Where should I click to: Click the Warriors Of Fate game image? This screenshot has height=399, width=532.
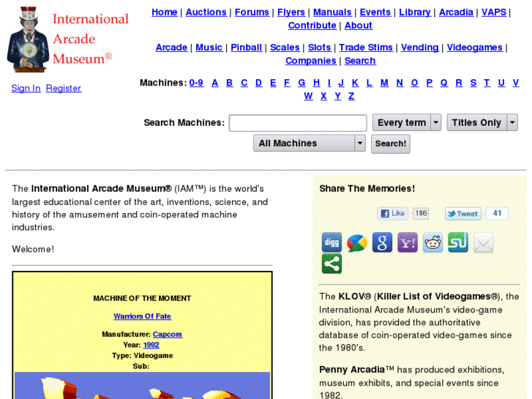coord(142,385)
